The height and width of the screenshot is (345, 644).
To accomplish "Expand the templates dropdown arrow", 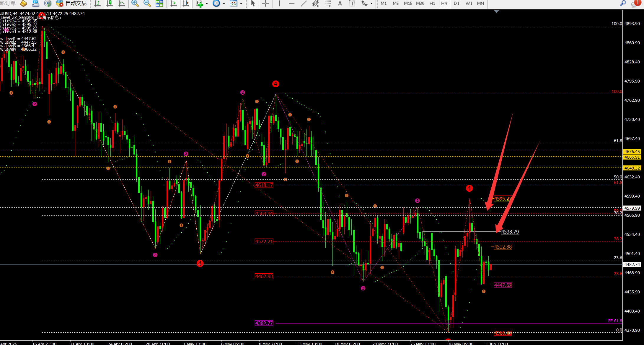I will (241, 4).
